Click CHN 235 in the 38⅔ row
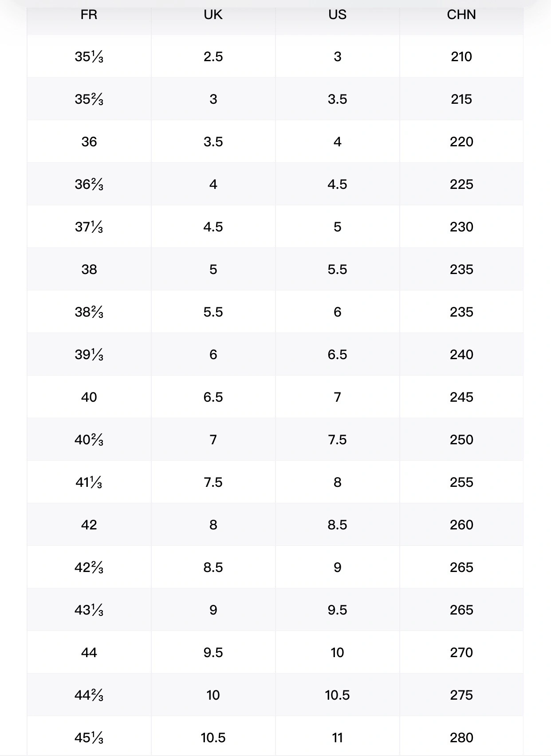This screenshot has height=756, width=551. 461,312
